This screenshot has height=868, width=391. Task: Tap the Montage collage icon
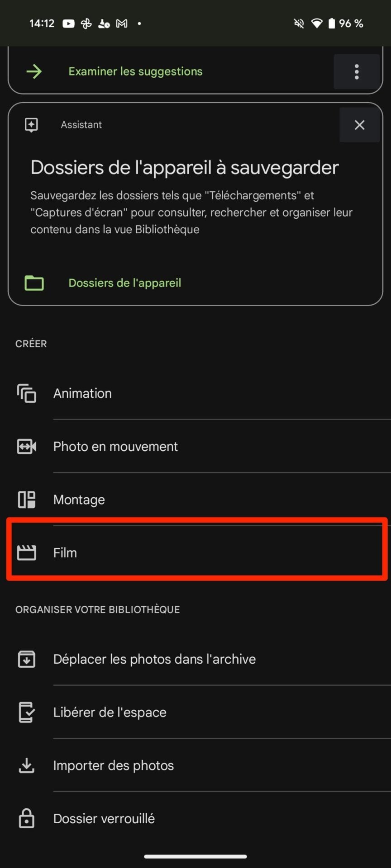pos(27,500)
